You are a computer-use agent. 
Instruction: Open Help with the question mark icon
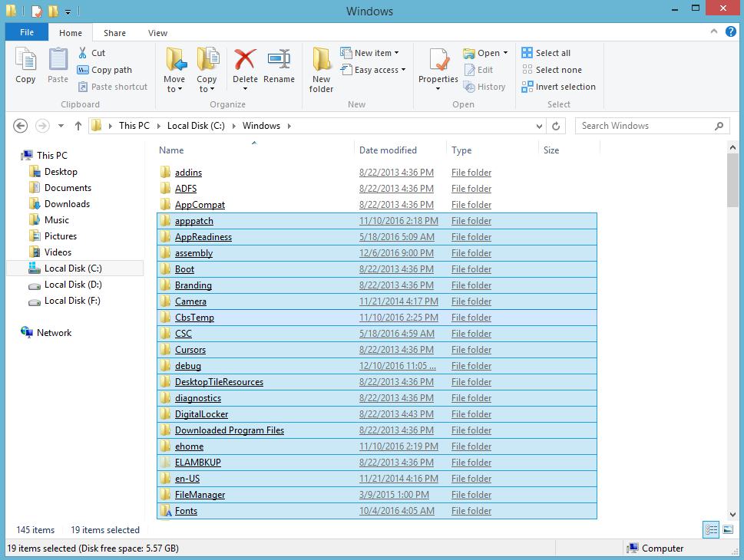click(x=731, y=31)
